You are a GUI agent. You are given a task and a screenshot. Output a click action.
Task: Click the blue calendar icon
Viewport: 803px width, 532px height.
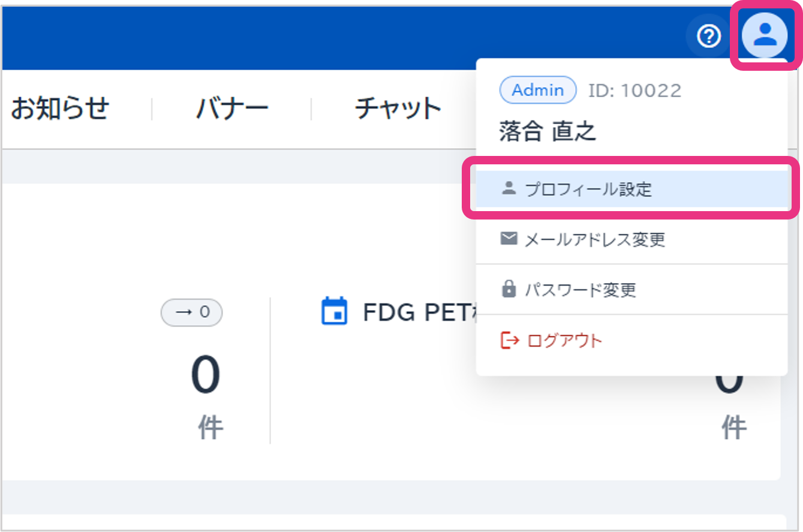(334, 311)
